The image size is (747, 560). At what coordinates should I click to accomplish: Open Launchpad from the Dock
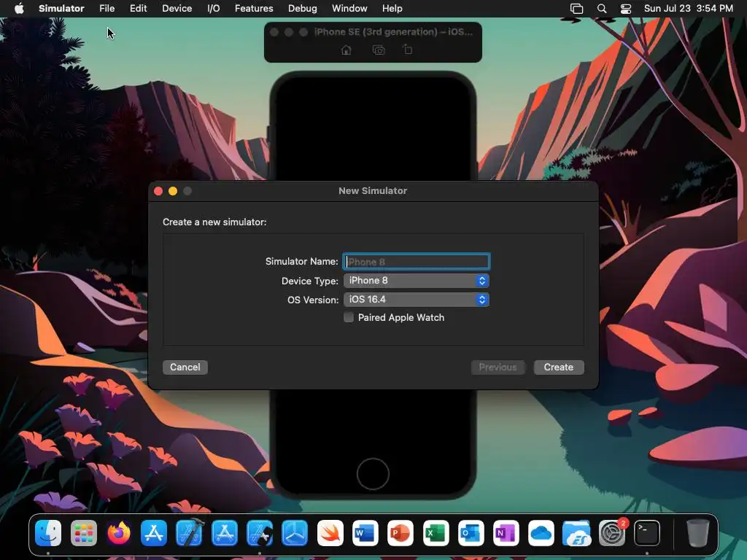click(83, 532)
